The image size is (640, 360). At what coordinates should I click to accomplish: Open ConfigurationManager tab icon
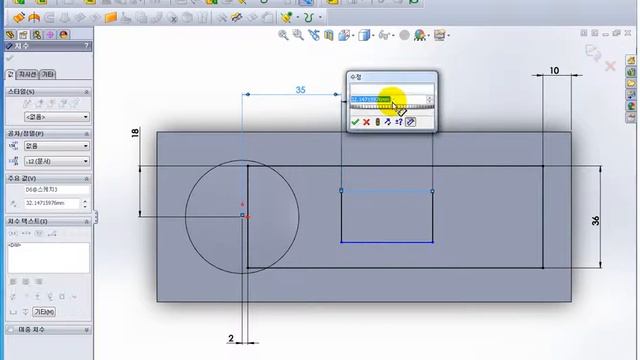tap(37, 35)
